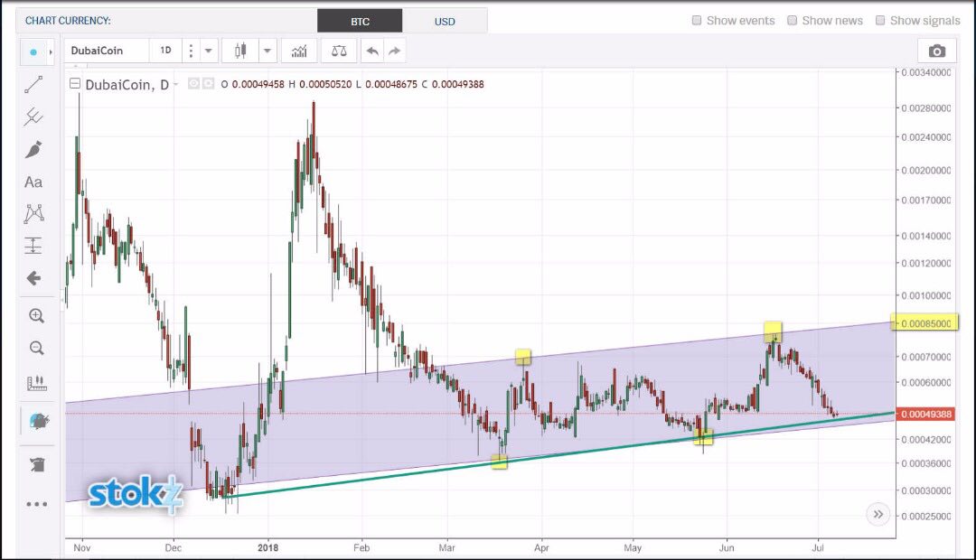Click the 2018 label on time axis
Image resolution: width=976 pixels, height=560 pixels.
[x=268, y=547]
